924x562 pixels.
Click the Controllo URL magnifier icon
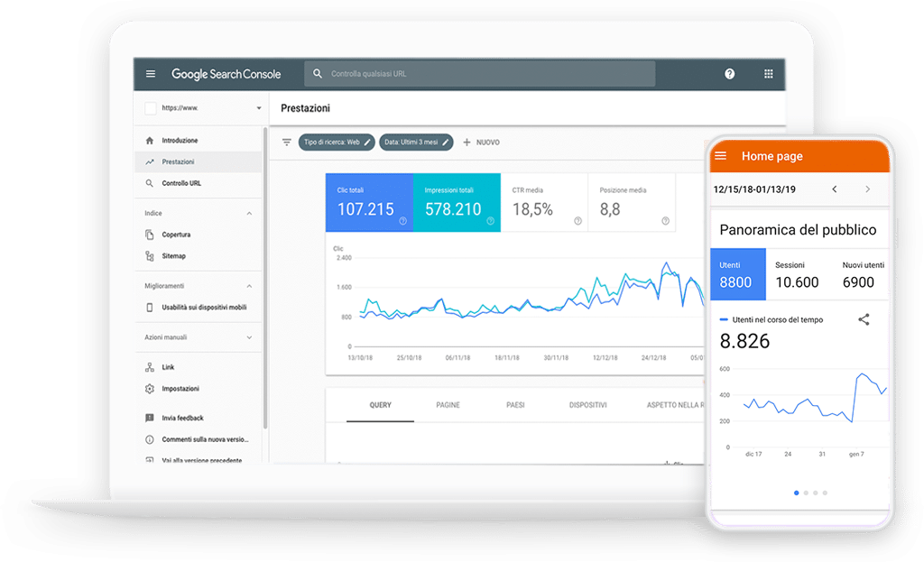tap(150, 183)
